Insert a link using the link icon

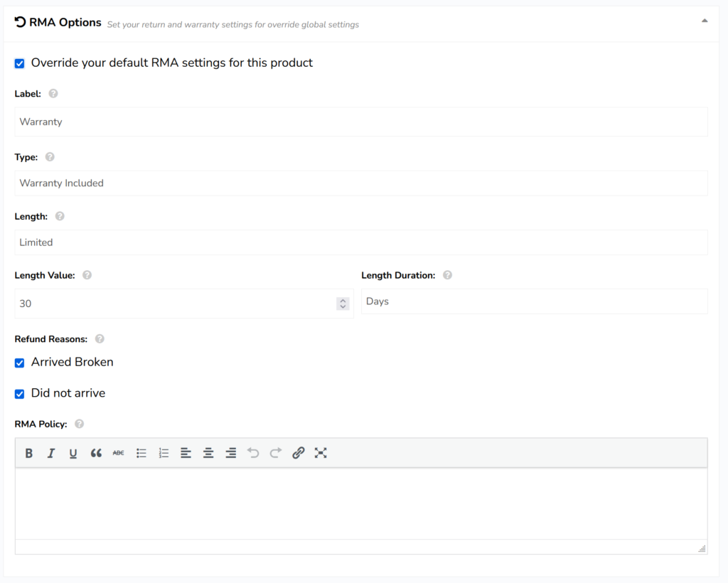click(x=299, y=453)
